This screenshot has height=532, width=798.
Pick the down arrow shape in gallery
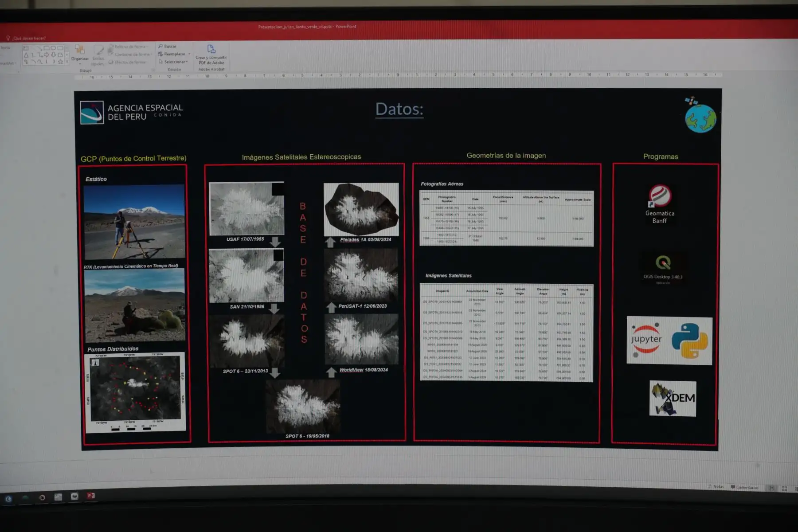pyautogui.click(x=53, y=55)
